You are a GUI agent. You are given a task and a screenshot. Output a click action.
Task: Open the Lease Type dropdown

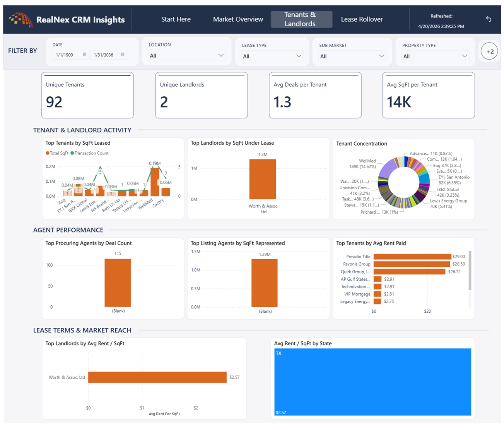click(272, 56)
